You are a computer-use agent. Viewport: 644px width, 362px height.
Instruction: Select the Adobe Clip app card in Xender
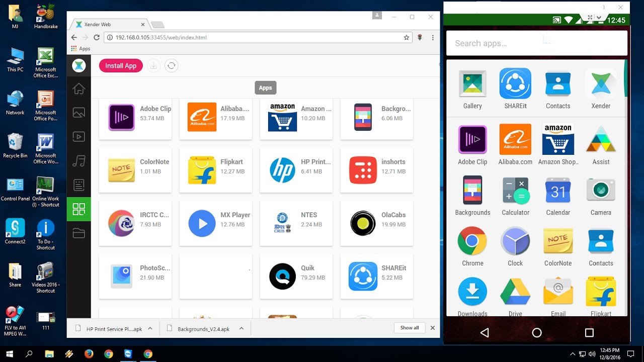(x=135, y=118)
